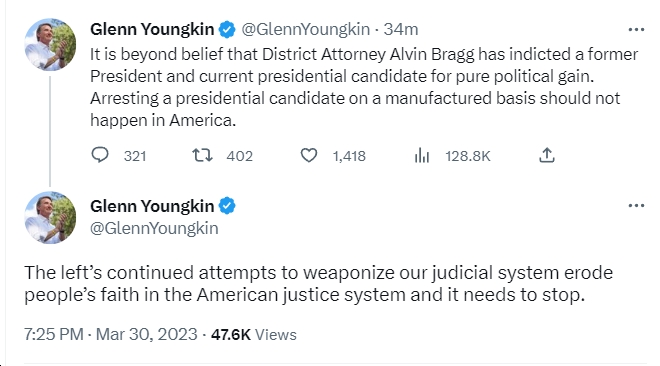Screen dimensions: 660x366
Task: Click @GlennYoungkin handle under second tweet name
Action: pyautogui.click(x=154, y=228)
